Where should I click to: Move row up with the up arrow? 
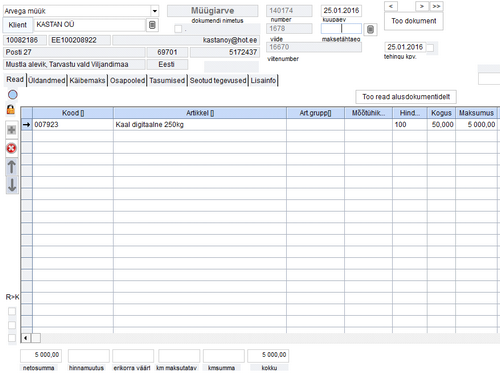(12, 167)
